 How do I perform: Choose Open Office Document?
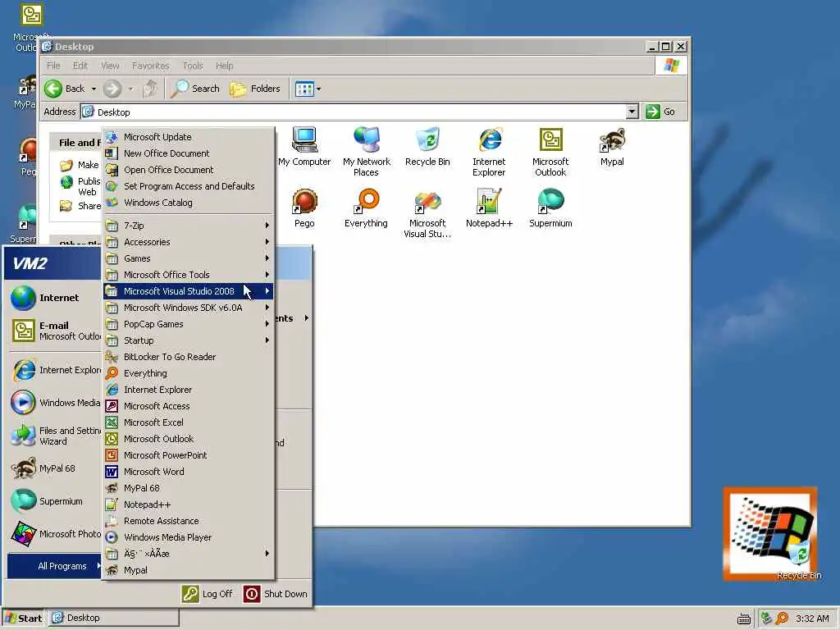(x=189, y=170)
